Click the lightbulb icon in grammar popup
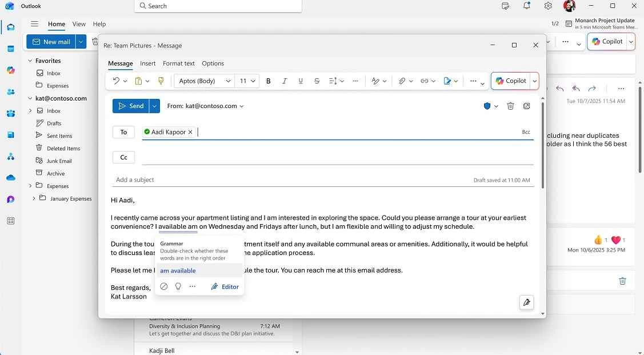Image resolution: width=644 pixels, height=355 pixels. (178, 286)
